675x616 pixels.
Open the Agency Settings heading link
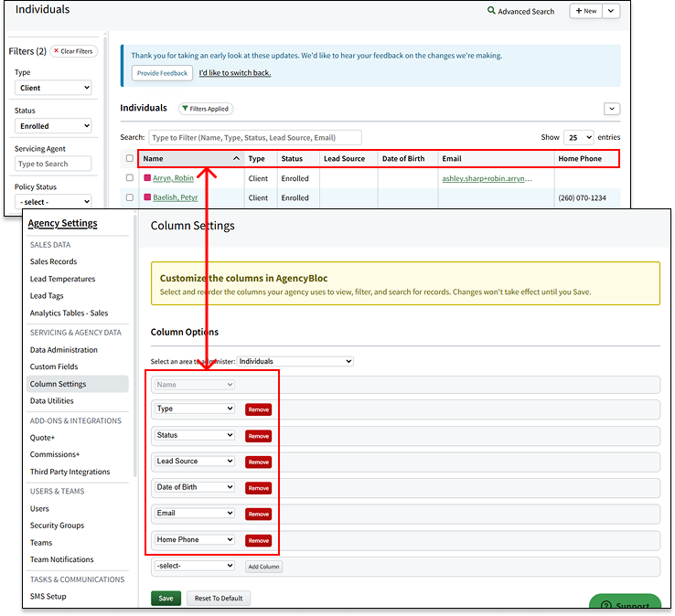click(x=62, y=223)
